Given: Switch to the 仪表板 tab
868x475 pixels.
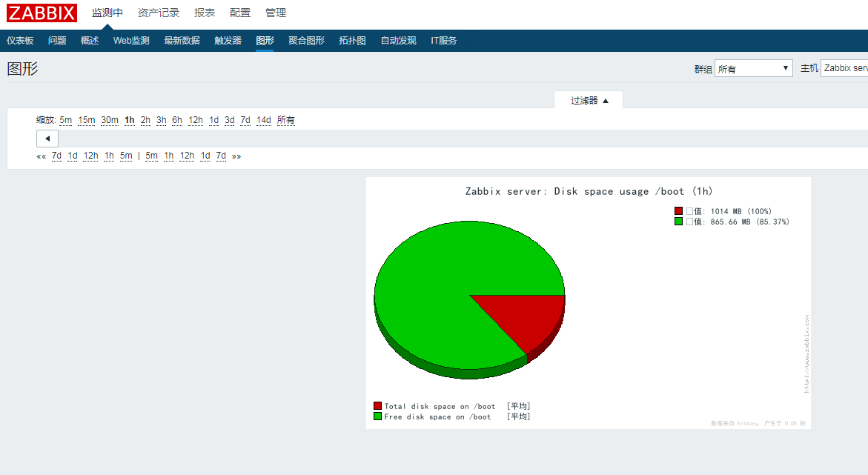Looking at the screenshot, I should coord(19,41).
